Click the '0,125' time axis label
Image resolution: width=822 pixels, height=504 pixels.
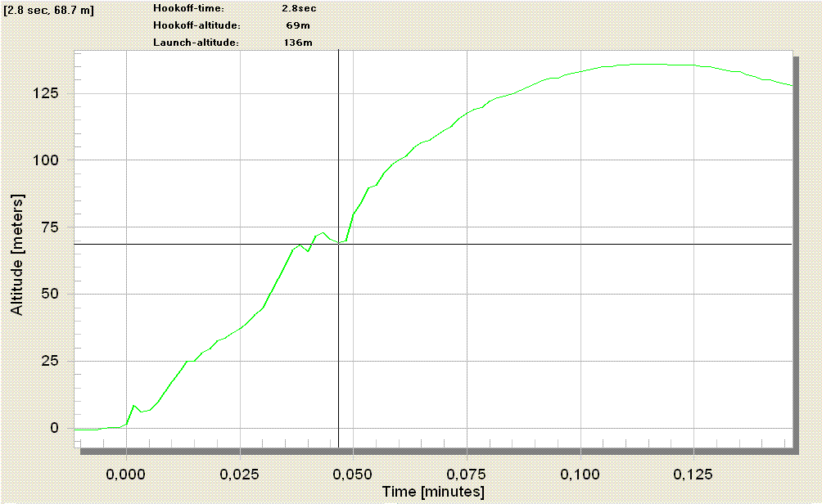(x=693, y=475)
